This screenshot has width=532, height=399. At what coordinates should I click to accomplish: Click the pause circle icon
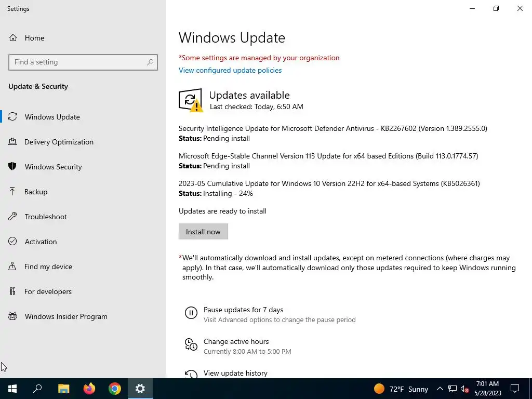coord(191,312)
